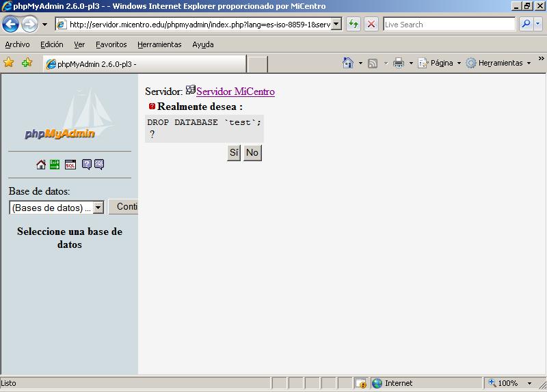Expand the Bases de datos dropdown
This screenshot has width=547, height=392.
click(98, 208)
